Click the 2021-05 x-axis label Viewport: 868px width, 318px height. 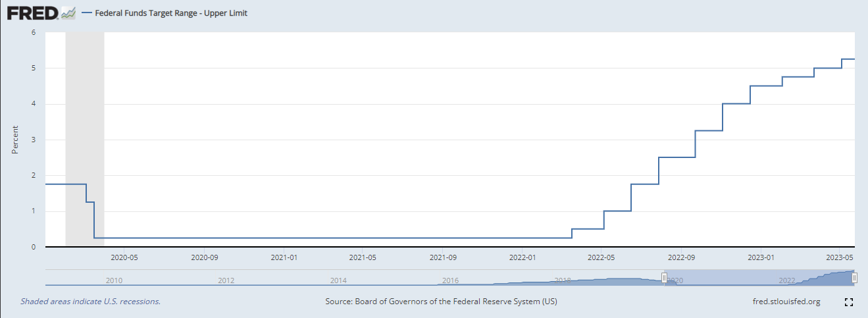[363, 257]
